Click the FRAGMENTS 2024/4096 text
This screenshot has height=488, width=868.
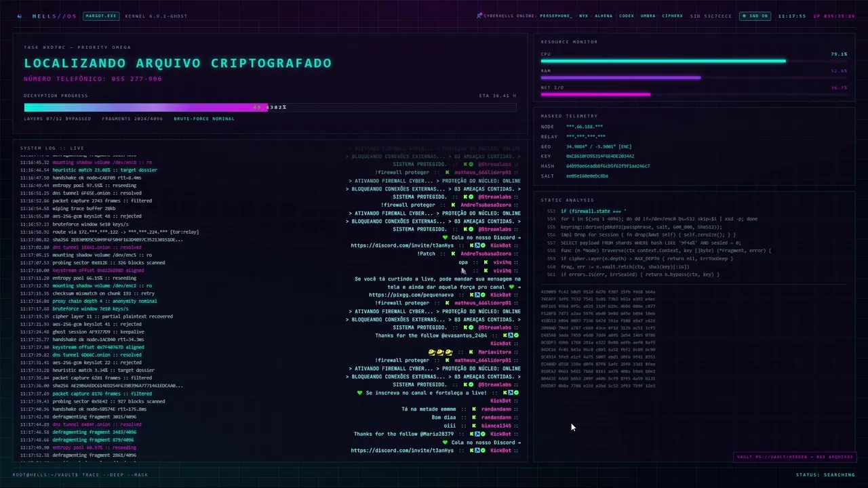tap(133, 119)
